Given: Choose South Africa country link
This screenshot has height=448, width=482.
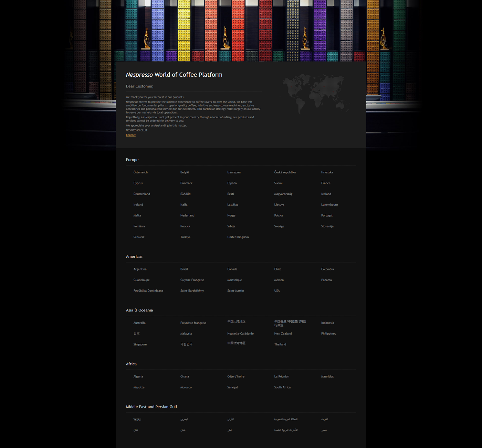Looking at the screenshot, I should pyautogui.click(x=282, y=387).
